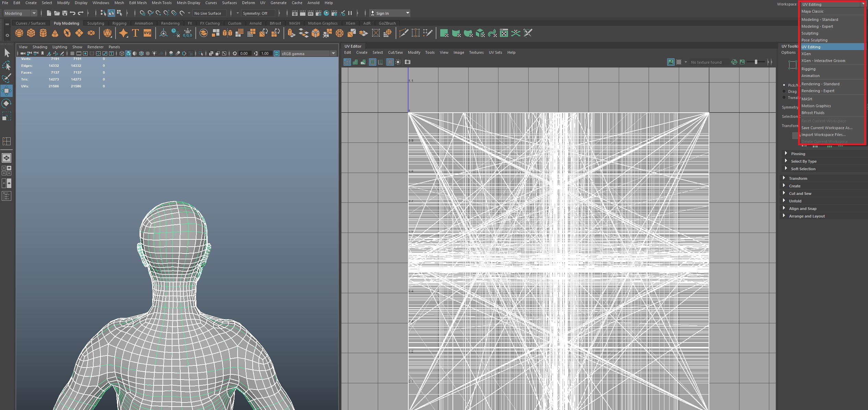
Task: Take a UV snapshot with camera icon
Action: [408, 62]
